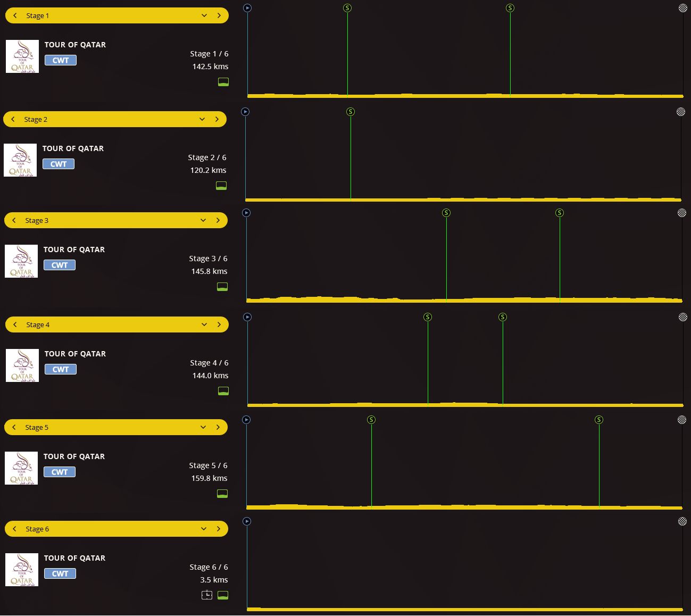Viewport: 691px width, 616px height.
Task: Click the '142.5 kms' distance text
Action: click(x=210, y=66)
